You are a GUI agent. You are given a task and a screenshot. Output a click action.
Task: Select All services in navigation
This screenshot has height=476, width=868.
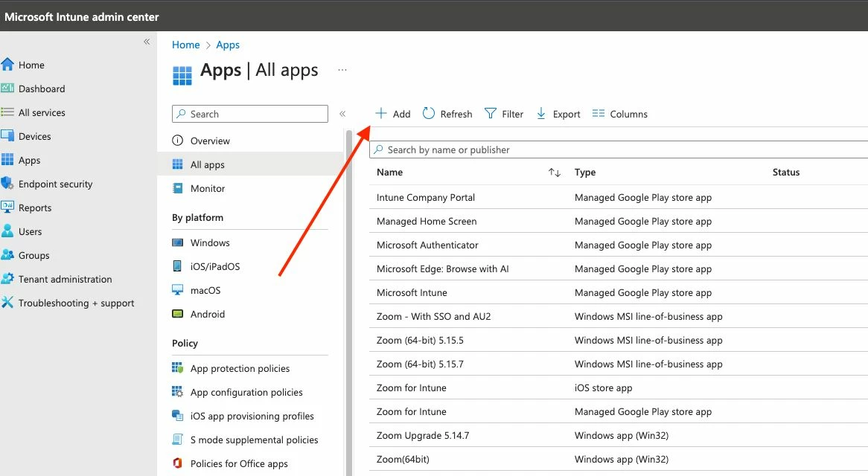(x=42, y=113)
